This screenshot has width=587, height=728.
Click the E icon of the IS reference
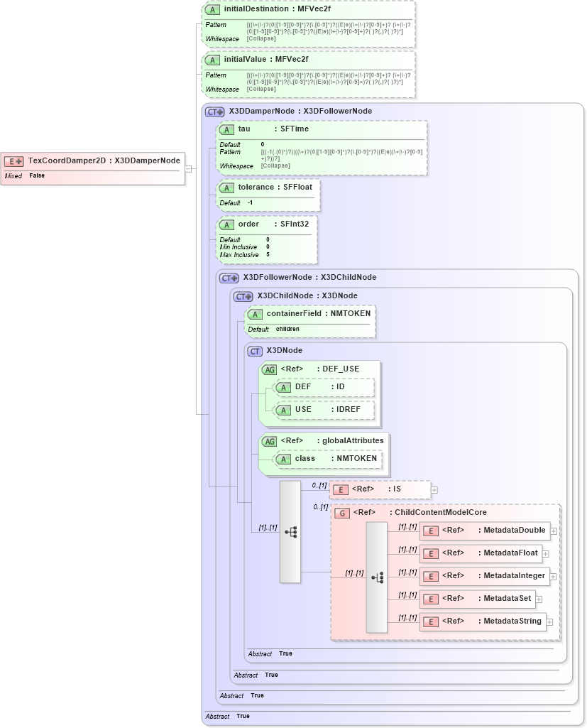pyautogui.click(x=341, y=490)
